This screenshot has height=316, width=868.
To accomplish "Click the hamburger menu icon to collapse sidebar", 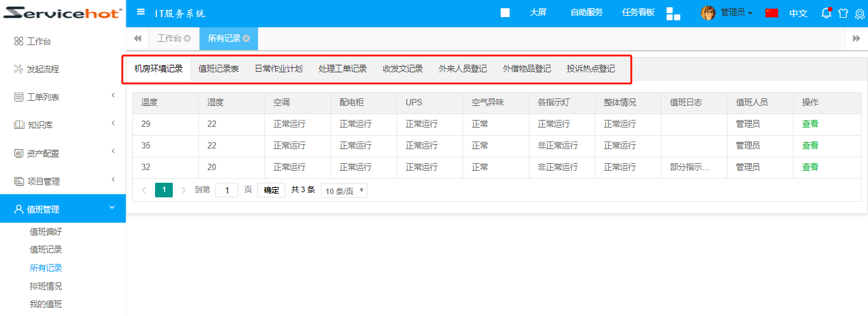I will [141, 13].
